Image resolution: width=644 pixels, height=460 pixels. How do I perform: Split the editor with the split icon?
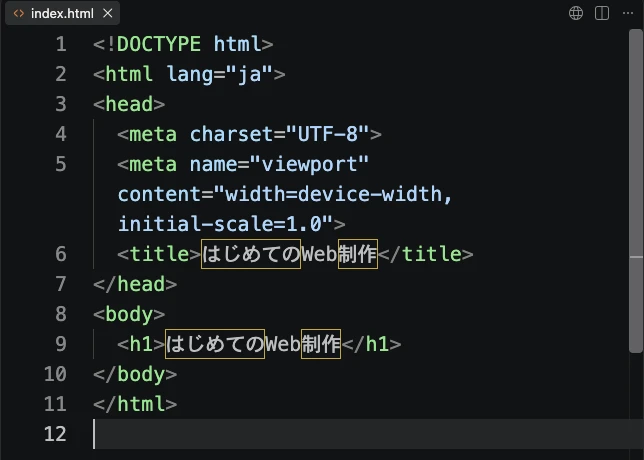coord(602,13)
